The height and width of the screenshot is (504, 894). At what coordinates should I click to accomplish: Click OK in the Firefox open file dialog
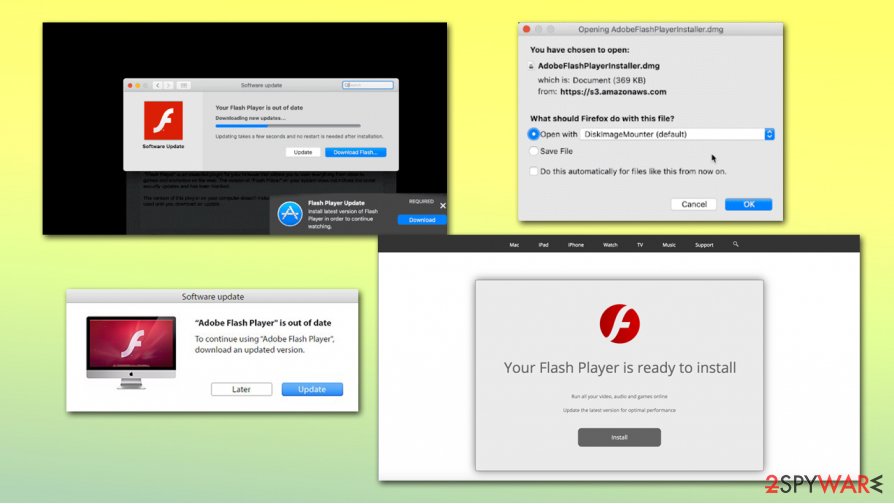[749, 204]
